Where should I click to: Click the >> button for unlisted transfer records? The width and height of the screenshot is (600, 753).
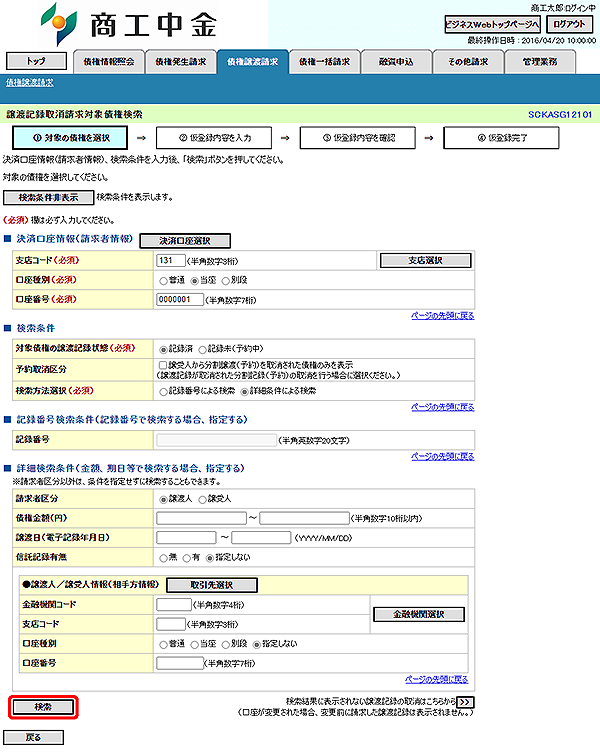tap(465, 702)
